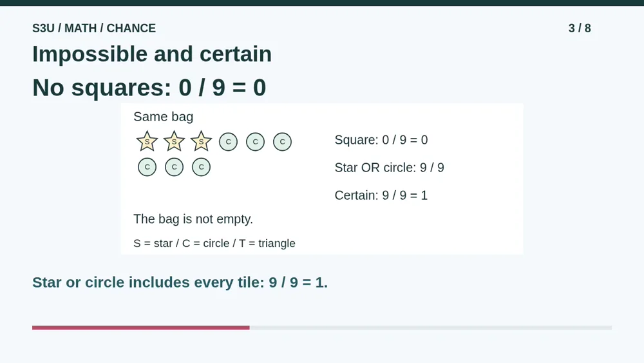Click the 'Certain: 9 / 9 = 1' line
The image size is (644, 363).
[x=381, y=195]
